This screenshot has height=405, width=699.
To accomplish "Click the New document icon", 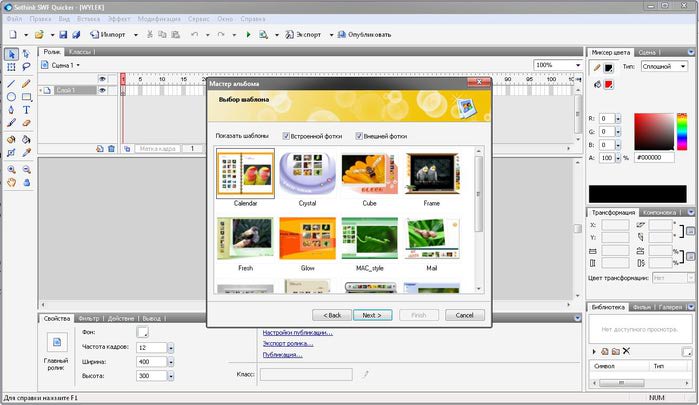I will point(13,34).
